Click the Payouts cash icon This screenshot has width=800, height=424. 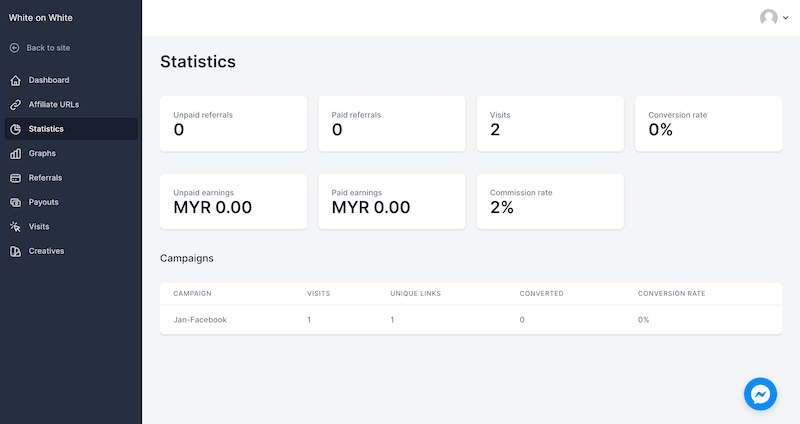[x=15, y=202]
